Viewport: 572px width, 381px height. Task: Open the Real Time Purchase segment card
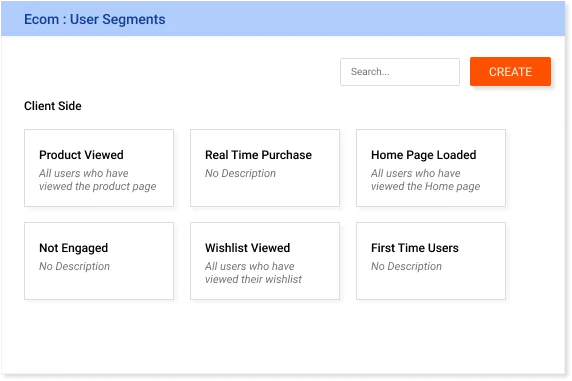(x=264, y=168)
